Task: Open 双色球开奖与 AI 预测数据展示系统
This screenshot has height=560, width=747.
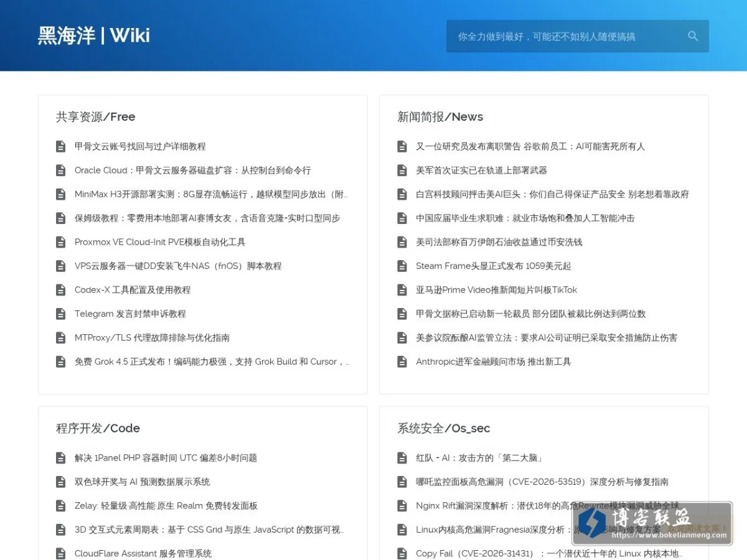Action: 143,482
